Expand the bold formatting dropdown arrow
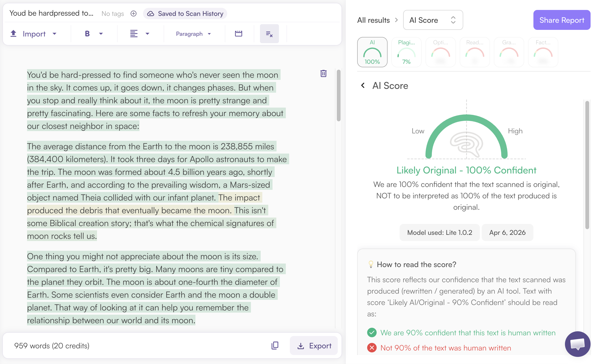592x364 pixels. coord(101,34)
